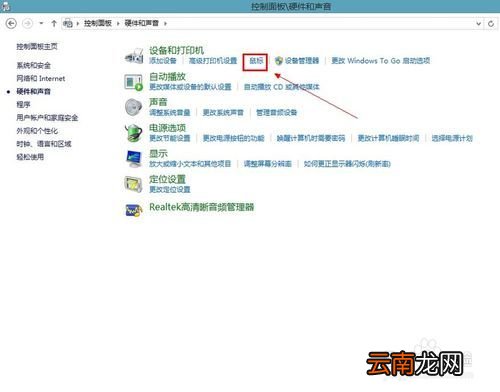Click the Back navigation arrow
This screenshot has height=392, width=500.
(x=11, y=23)
